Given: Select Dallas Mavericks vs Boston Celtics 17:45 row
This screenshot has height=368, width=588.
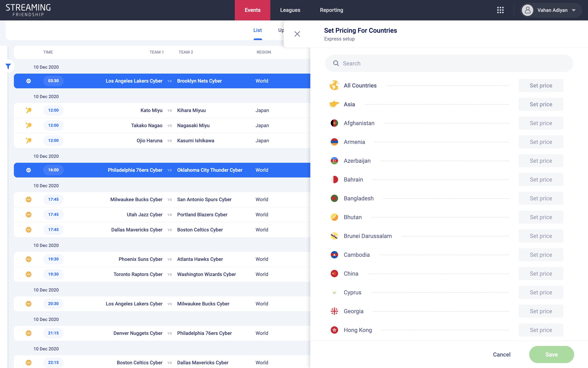Looking at the screenshot, I should (162, 230).
